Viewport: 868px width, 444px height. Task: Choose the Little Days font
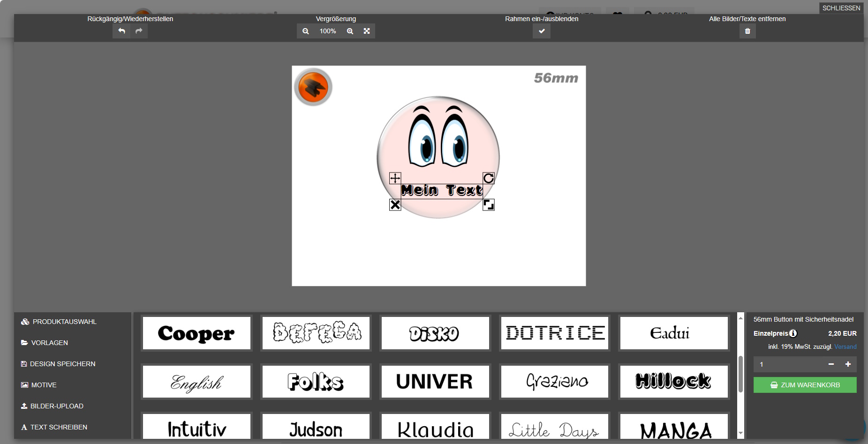[x=555, y=426]
